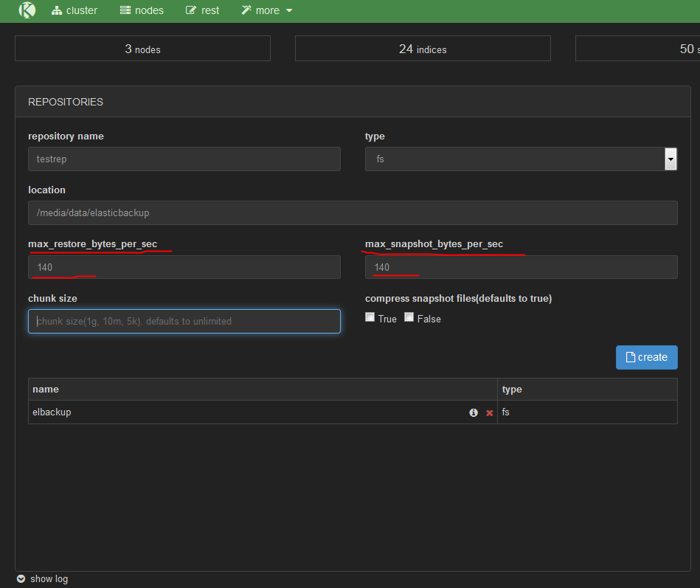Expand the more menu
This screenshot has width=700, height=588.
(266, 10)
